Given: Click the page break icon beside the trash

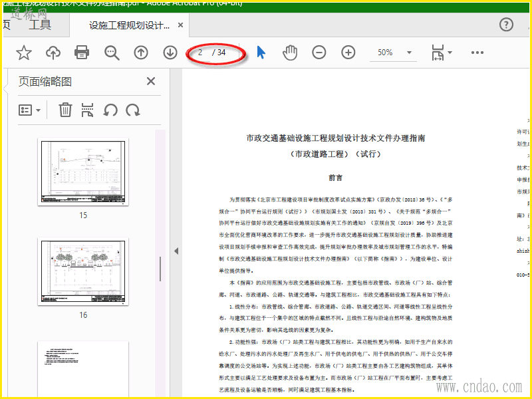Looking at the screenshot, I should click(x=87, y=110).
